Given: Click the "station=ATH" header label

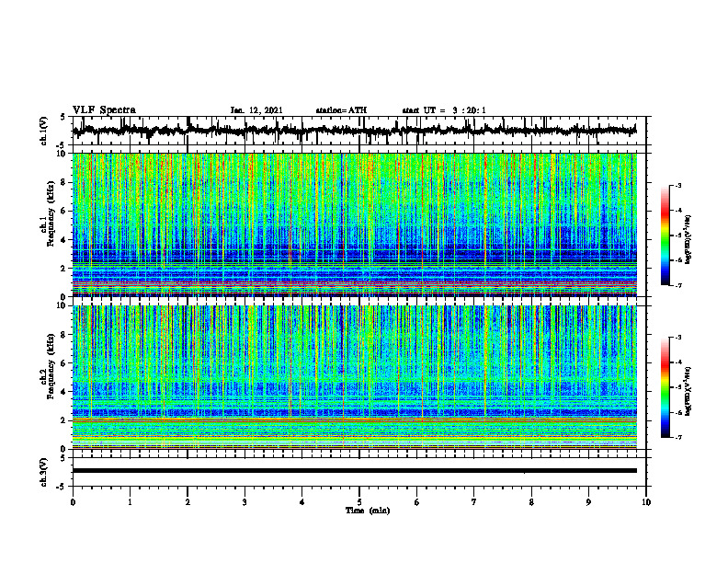Looking at the screenshot, I should [341, 110].
